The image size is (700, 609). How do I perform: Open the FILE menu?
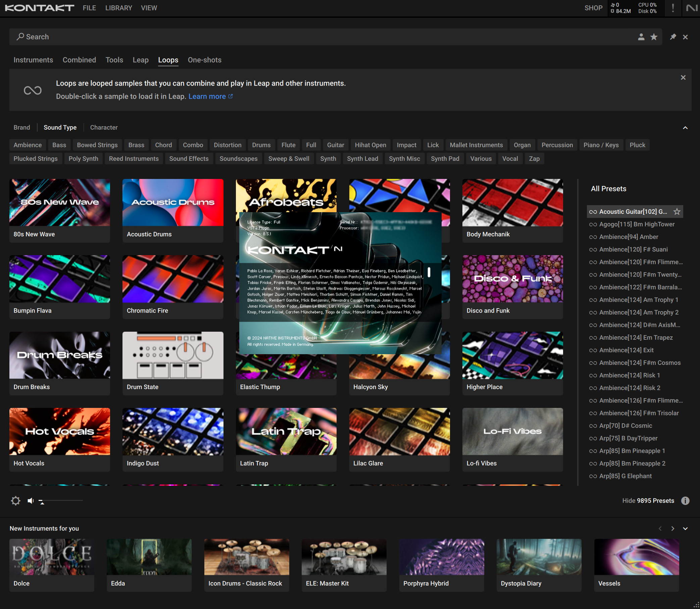pos(89,8)
